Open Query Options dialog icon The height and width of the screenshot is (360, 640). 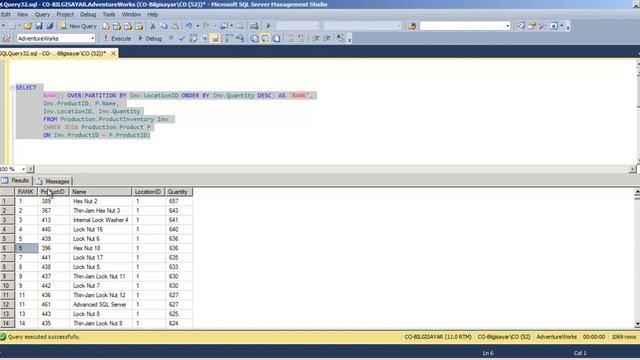pos(204,38)
